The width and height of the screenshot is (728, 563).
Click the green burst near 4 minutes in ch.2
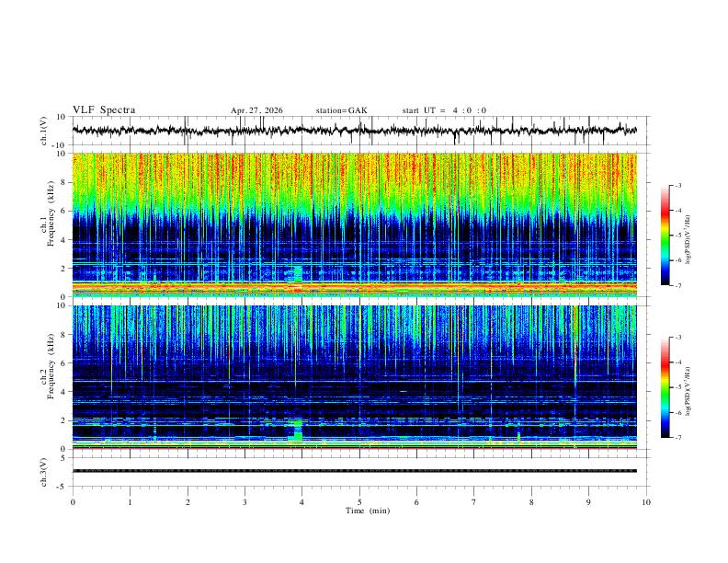[298, 431]
